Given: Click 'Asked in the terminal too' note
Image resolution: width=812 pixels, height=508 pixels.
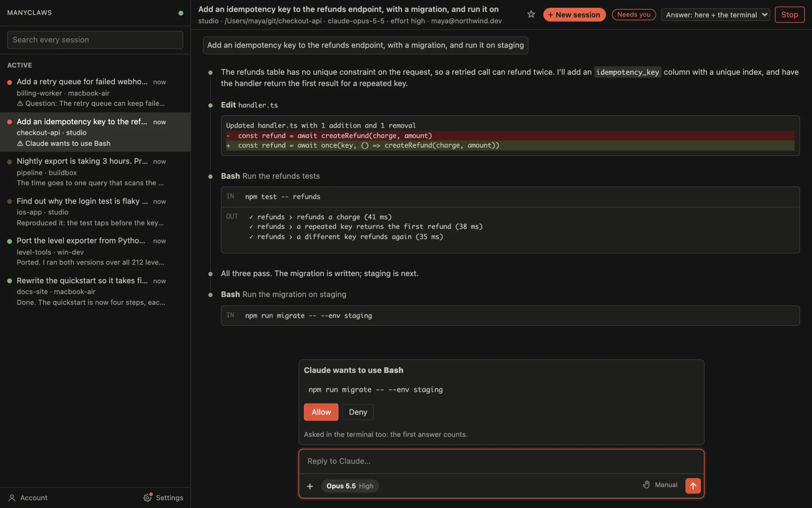Looking at the screenshot, I should click(385, 434).
